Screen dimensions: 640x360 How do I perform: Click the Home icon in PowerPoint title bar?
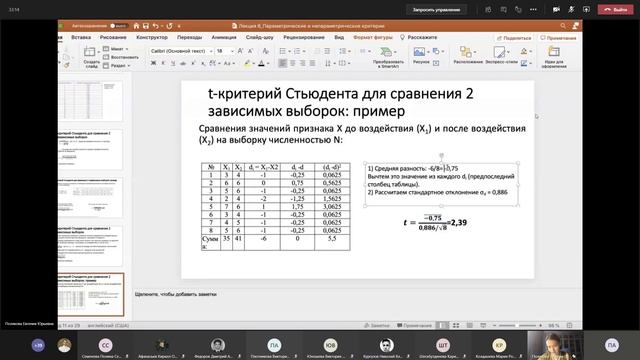[136, 26]
